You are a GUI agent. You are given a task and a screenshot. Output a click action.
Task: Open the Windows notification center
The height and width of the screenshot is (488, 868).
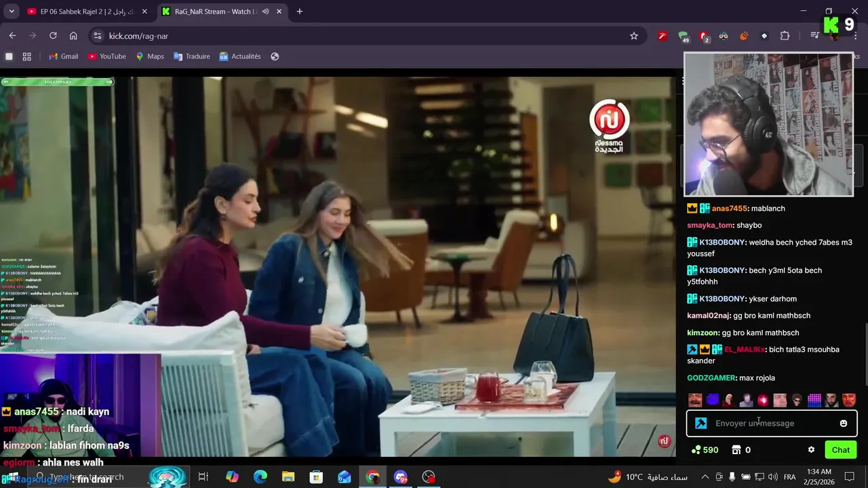(x=850, y=477)
